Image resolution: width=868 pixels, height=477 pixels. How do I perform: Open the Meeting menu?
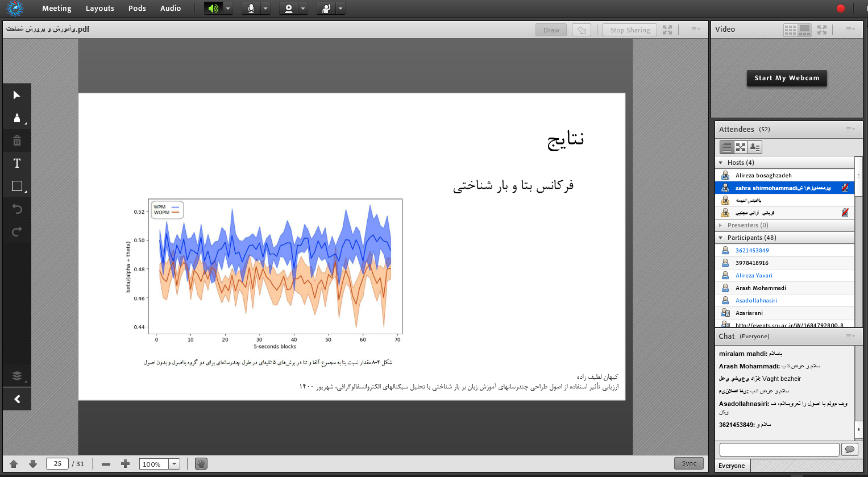pyautogui.click(x=57, y=9)
